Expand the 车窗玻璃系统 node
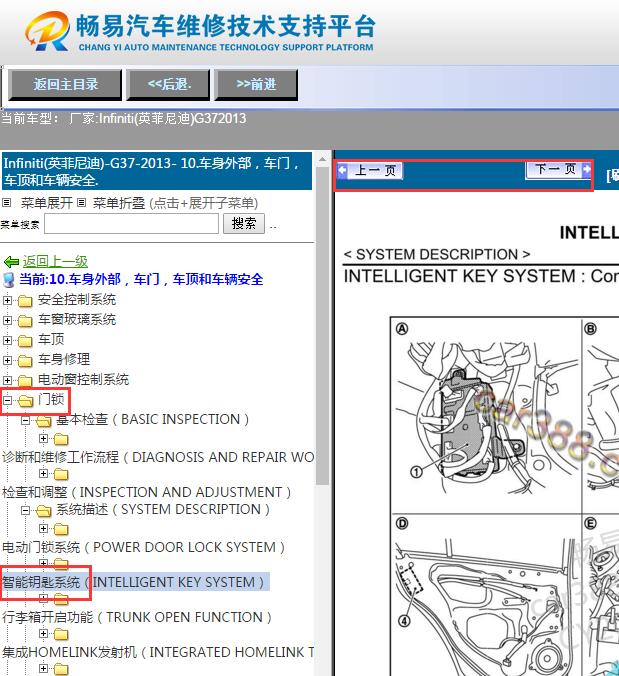619x676 pixels. [x=7, y=320]
